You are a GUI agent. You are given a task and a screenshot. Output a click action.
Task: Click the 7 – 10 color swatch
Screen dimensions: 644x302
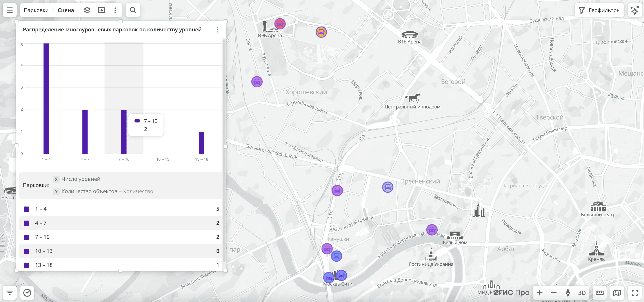pos(26,237)
